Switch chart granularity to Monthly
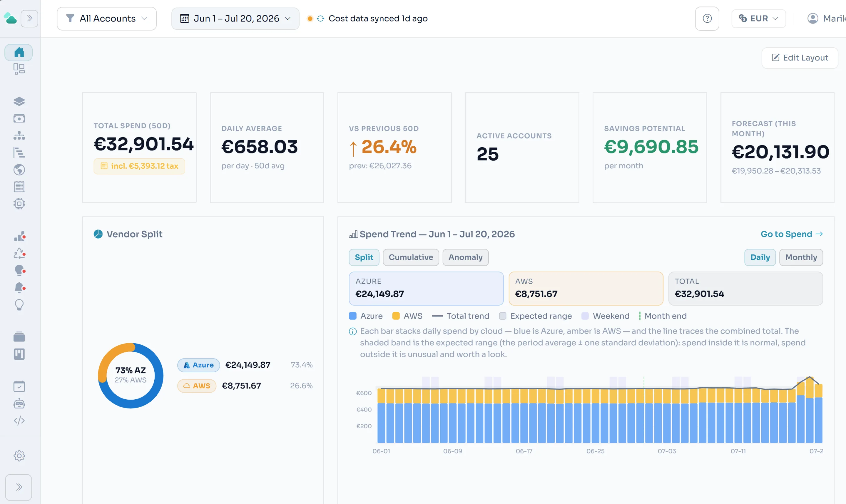Image resolution: width=846 pixels, height=504 pixels. [x=801, y=257]
